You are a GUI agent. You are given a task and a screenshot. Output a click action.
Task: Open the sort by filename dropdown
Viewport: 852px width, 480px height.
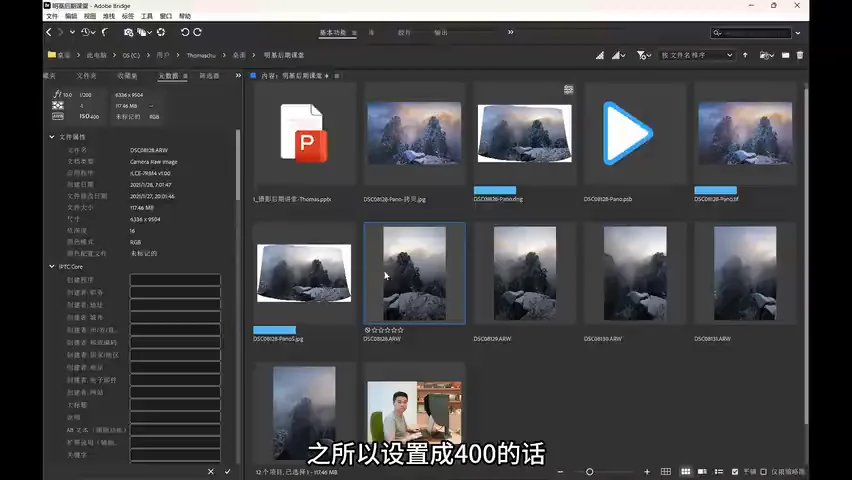tap(697, 55)
